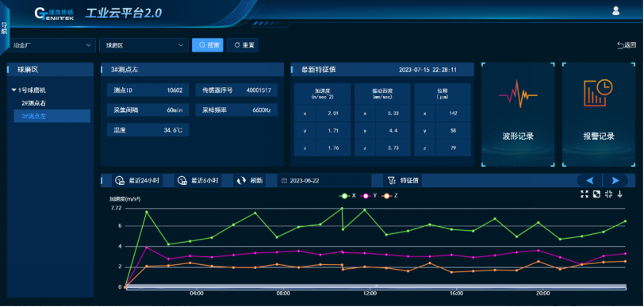The height and width of the screenshot is (307, 644).
Task: Open the 冶金厂 factory dropdown
Action: [x=52, y=45]
